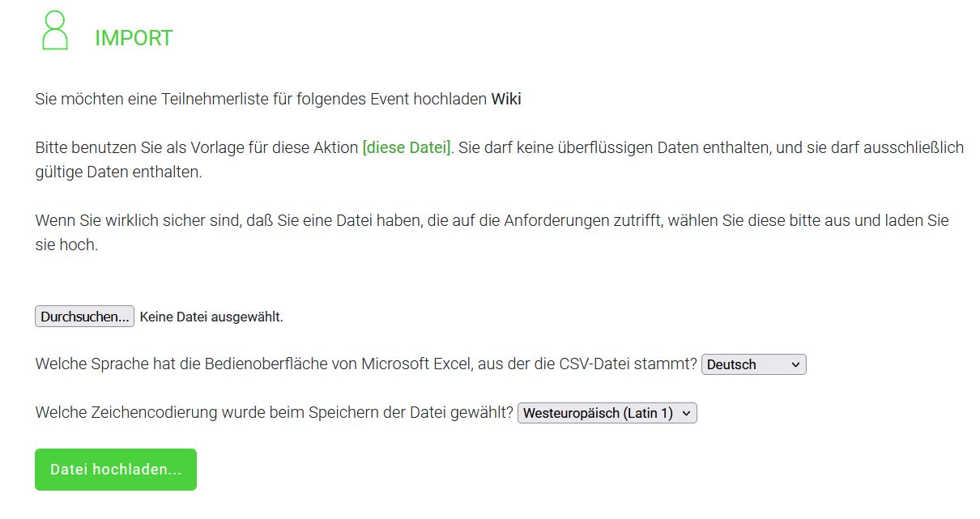The image size is (980, 519).
Task: Click the bold event name "Wiki"
Action: pos(506,100)
